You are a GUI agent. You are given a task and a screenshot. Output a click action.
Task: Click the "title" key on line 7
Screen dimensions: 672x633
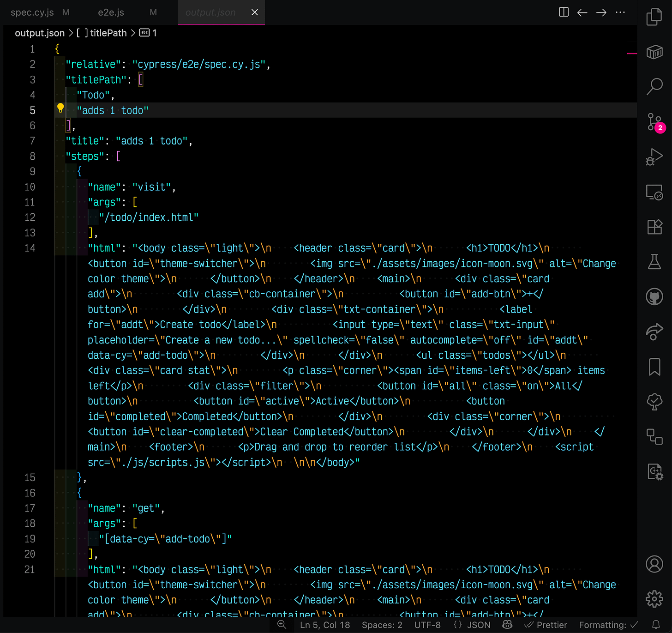point(85,141)
